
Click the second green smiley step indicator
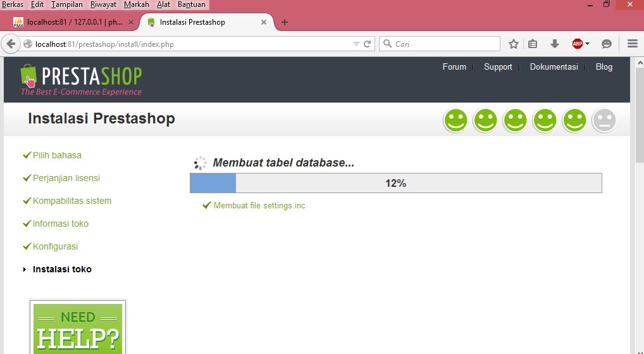(485, 120)
